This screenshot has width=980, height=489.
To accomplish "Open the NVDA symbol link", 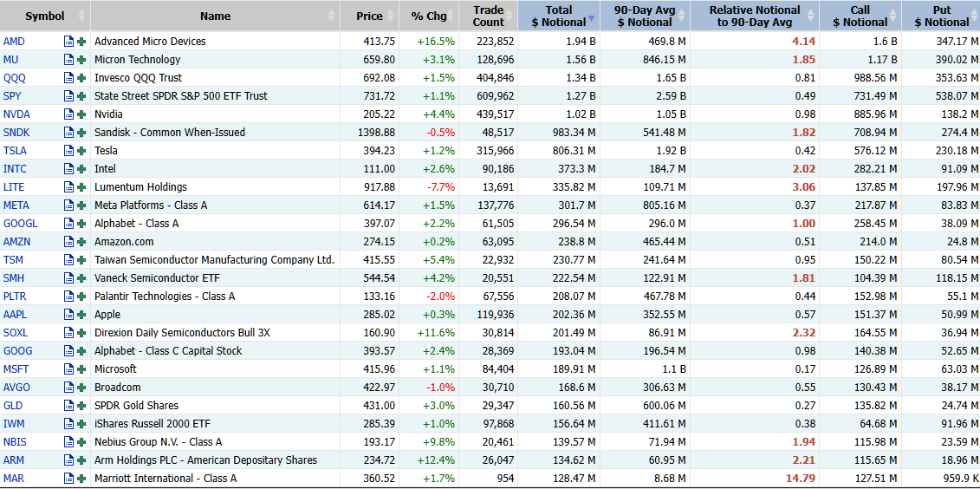I will pyautogui.click(x=16, y=114).
